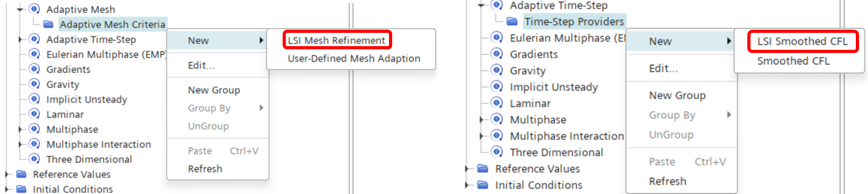Expand Reference Values in right tree
This screenshot has width=868, height=194.
pos(467,169)
